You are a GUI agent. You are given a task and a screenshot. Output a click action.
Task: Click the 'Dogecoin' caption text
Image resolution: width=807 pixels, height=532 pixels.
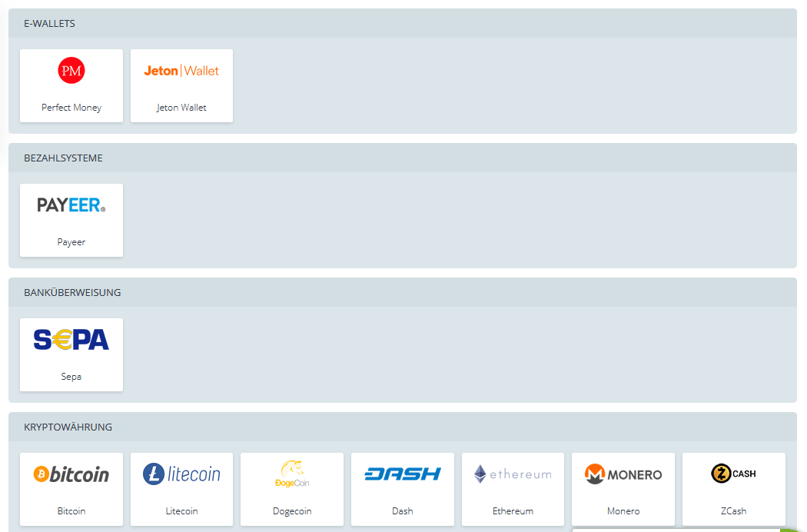pyautogui.click(x=292, y=511)
